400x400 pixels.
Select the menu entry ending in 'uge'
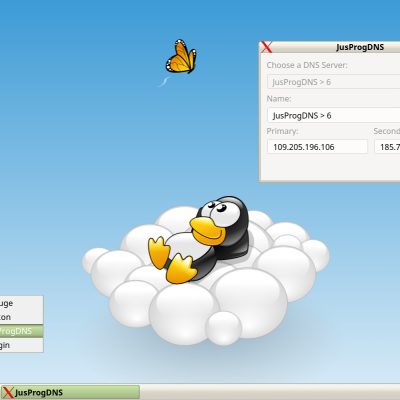(x=21, y=303)
